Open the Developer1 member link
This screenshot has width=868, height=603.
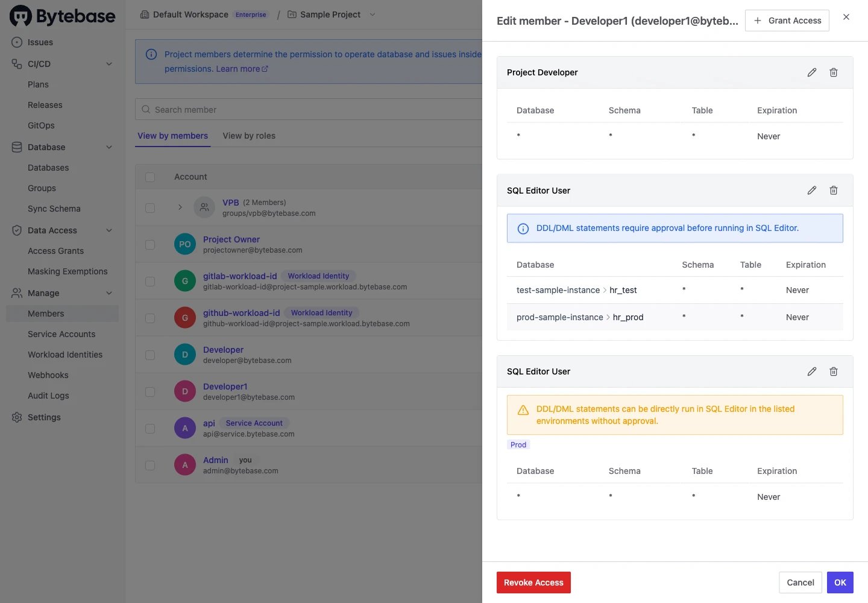click(x=225, y=387)
